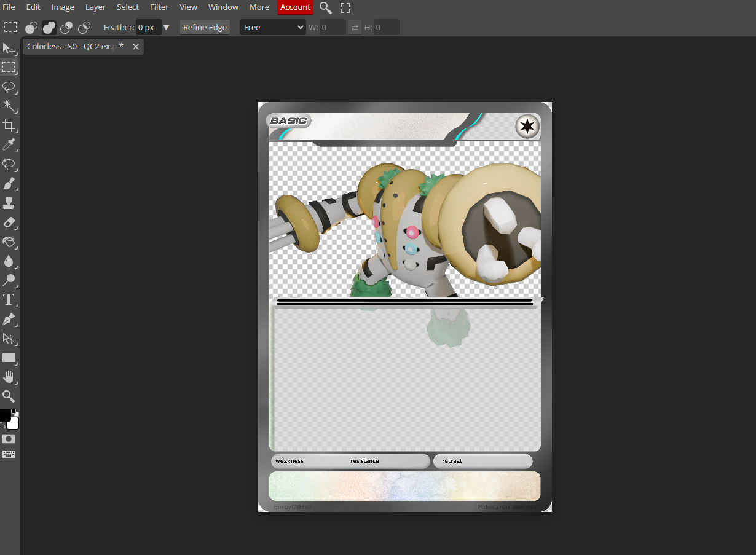
Task: Open the Image menu
Action: [x=63, y=7]
